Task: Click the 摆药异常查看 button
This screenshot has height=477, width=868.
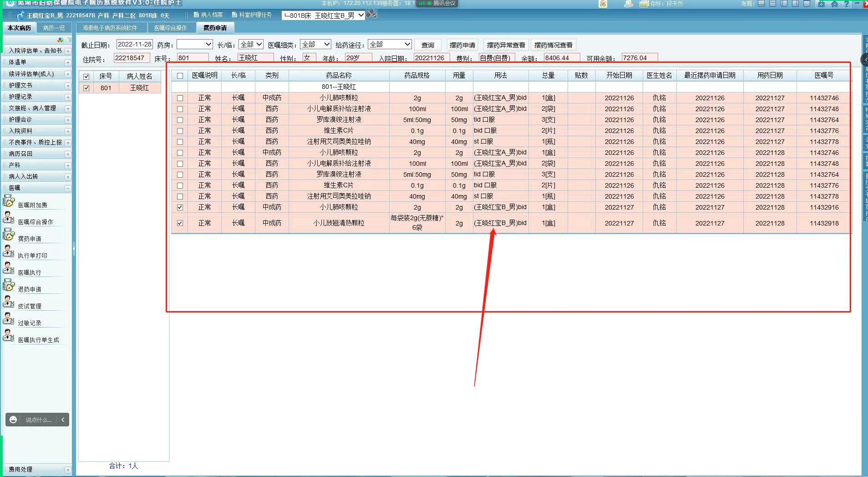Action: click(x=506, y=45)
